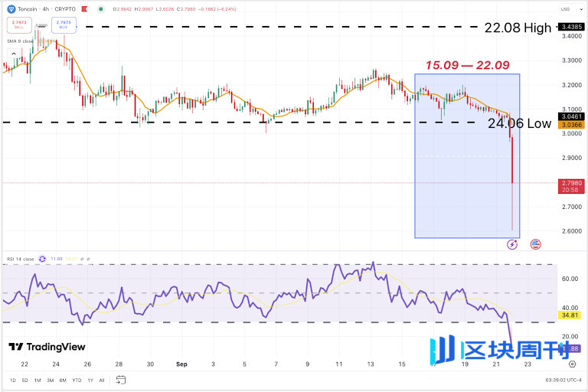Click the SELL 2.7973 button
The width and height of the screenshot is (588, 392).
(x=19, y=24)
